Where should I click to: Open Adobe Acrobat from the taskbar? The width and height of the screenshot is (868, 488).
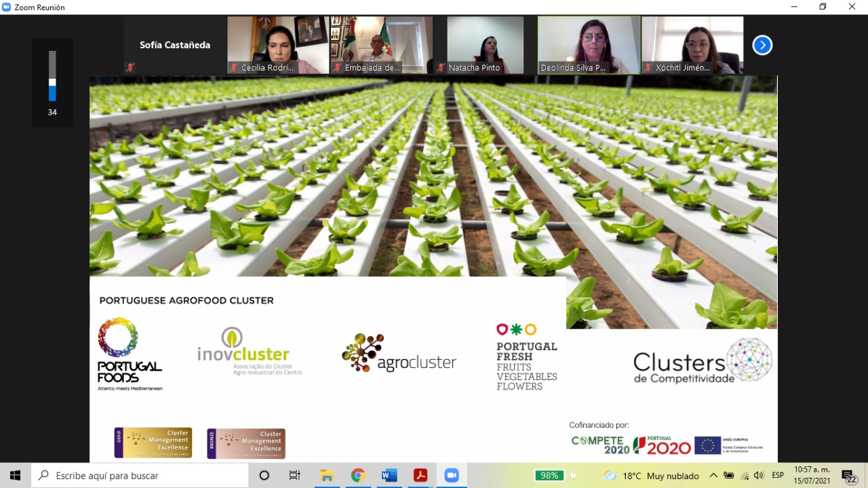[x=420, y=475]
